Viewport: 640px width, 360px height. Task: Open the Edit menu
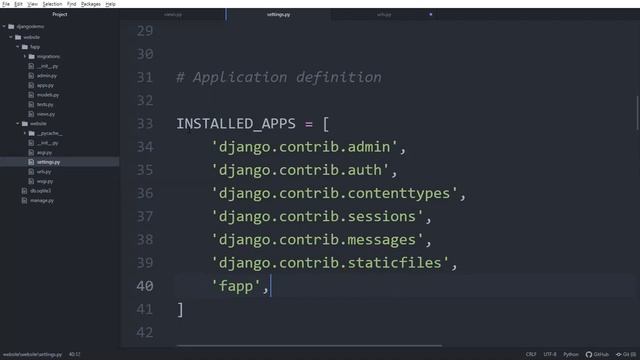pos(18,4)
